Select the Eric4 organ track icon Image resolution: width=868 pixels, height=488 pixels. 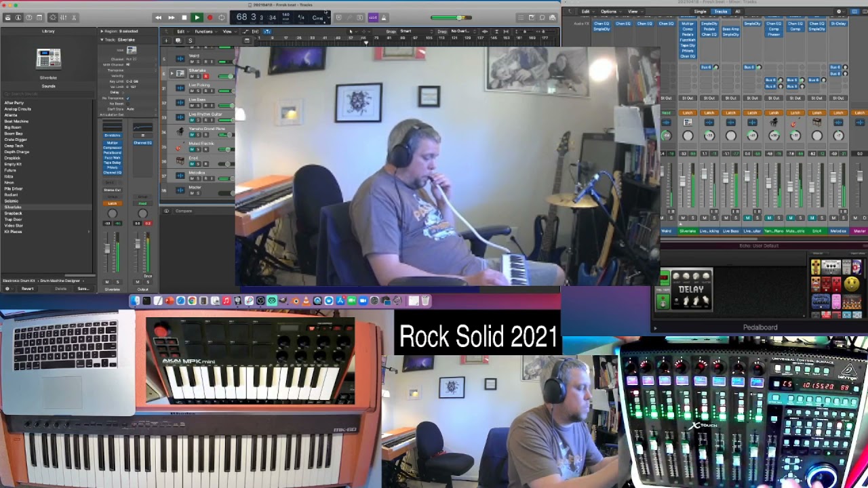pos(180,161)
